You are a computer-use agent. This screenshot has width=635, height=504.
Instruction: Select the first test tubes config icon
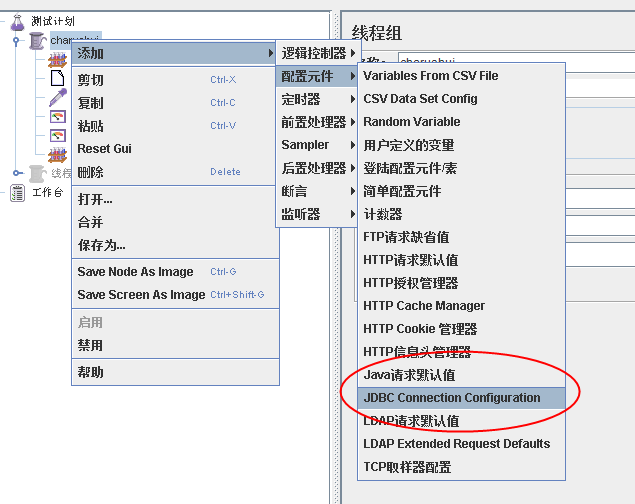click(58, 60)
